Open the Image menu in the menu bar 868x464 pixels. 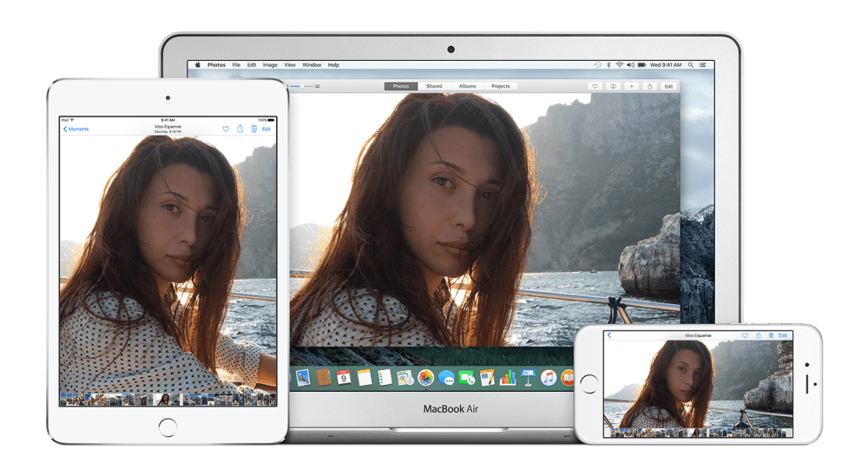pos(270,65)
